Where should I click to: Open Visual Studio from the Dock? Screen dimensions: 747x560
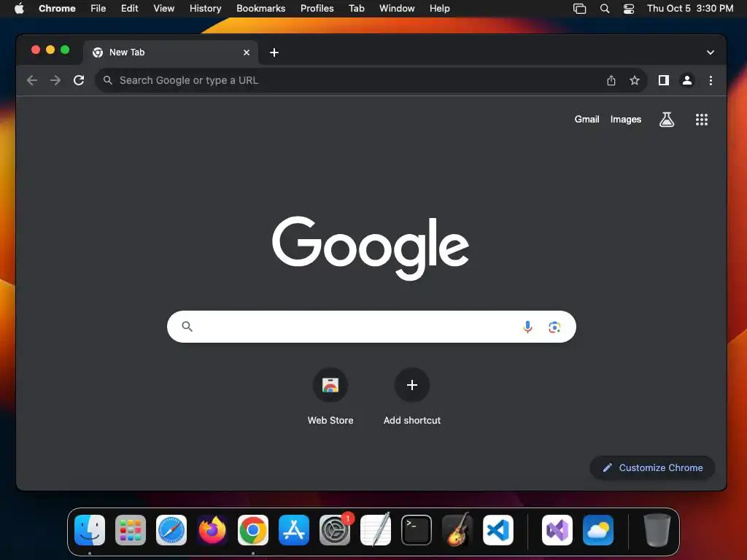(x=557, y=530)
